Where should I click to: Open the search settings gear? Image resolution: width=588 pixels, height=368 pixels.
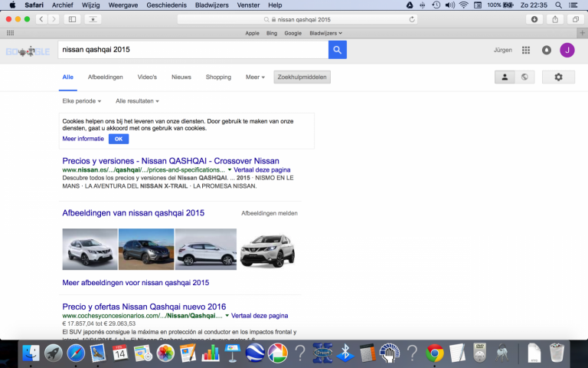558,77
